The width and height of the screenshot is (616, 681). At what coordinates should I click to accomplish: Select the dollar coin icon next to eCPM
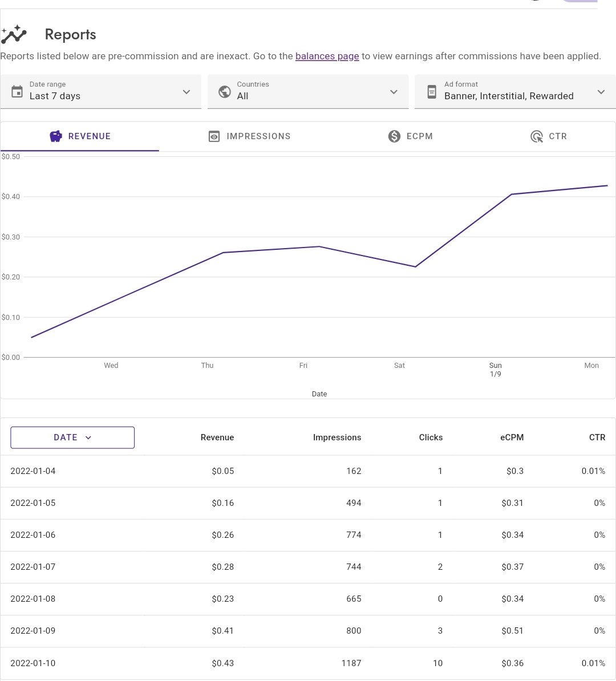pyautogui.click(x=394, y=136)
